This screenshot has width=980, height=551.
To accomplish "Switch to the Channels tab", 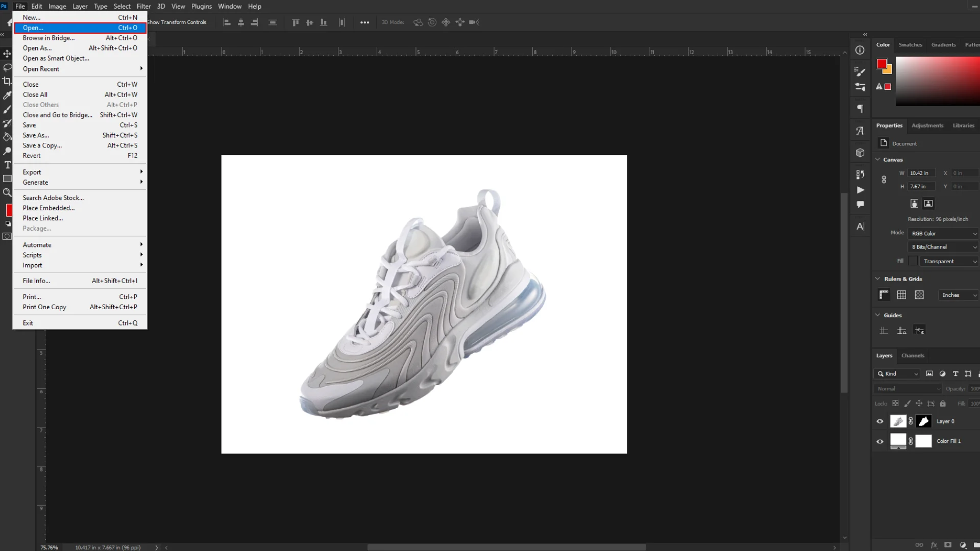I will tap(913, 356).
